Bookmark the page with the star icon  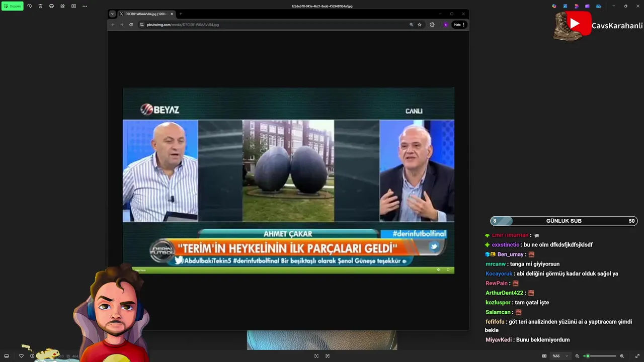[x=420, y=25]
